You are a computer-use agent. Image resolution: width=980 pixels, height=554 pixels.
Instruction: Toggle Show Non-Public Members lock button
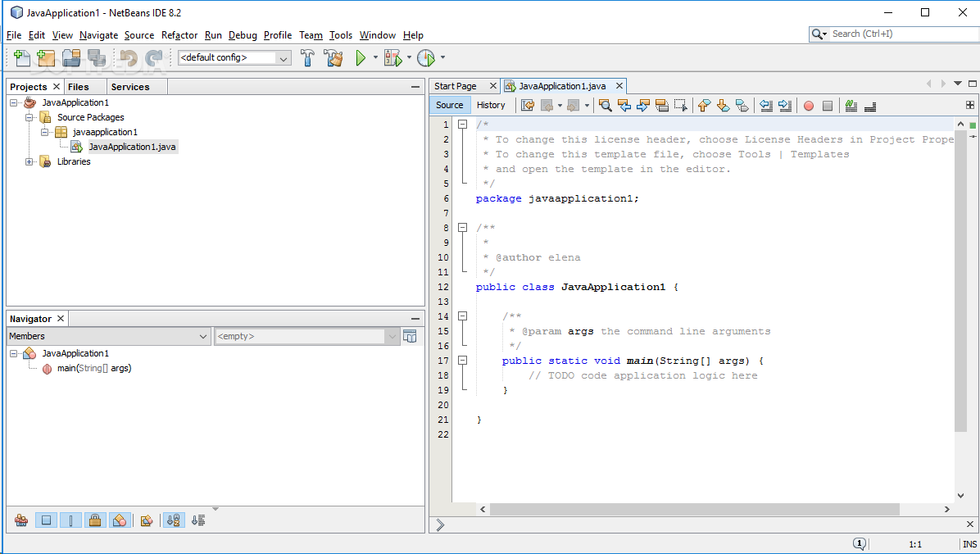[95, 520]
